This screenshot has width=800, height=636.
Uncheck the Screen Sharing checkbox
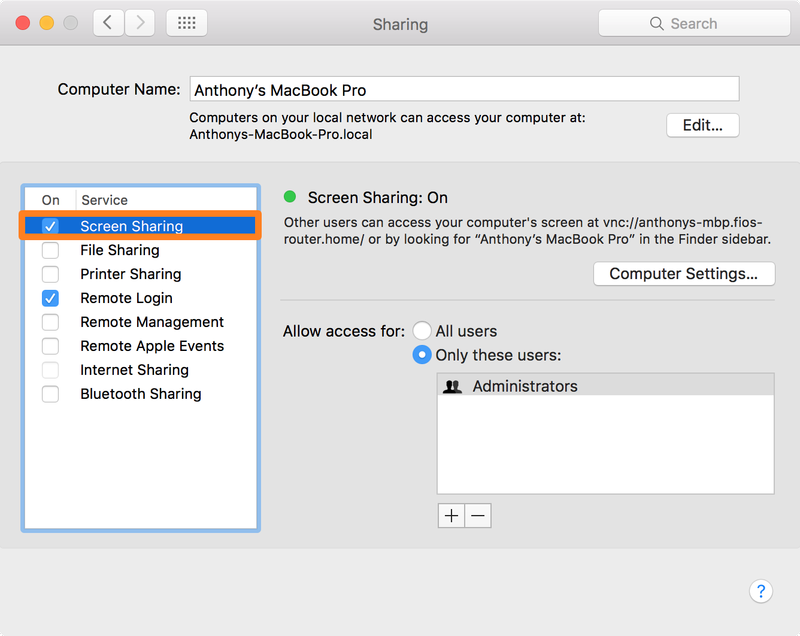(x=50, y=226)
